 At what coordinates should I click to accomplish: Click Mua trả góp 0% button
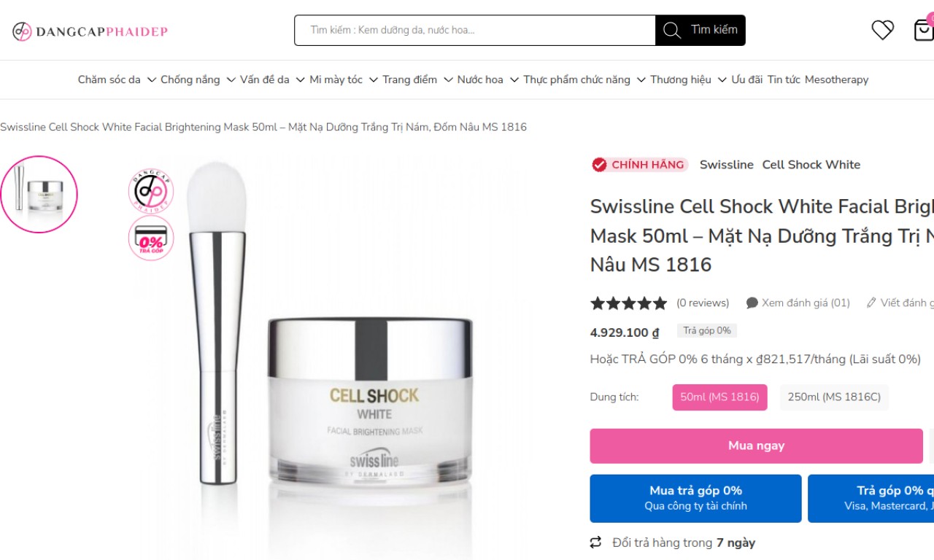click(x=695, y=498)
